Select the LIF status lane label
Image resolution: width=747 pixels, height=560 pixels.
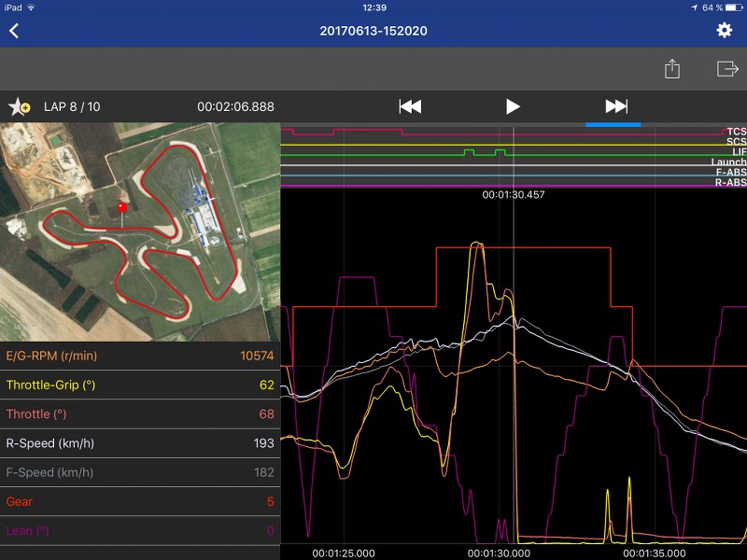tap(740, 151)
